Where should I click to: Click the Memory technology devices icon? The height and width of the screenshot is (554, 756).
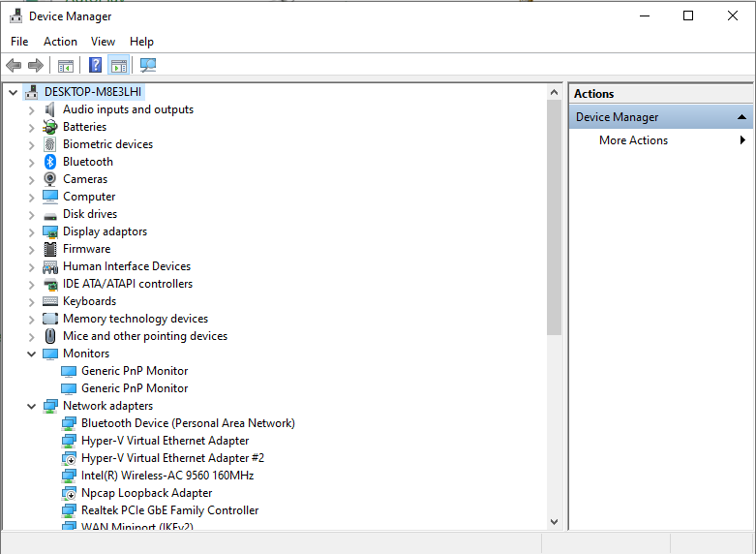click(50, 319)
